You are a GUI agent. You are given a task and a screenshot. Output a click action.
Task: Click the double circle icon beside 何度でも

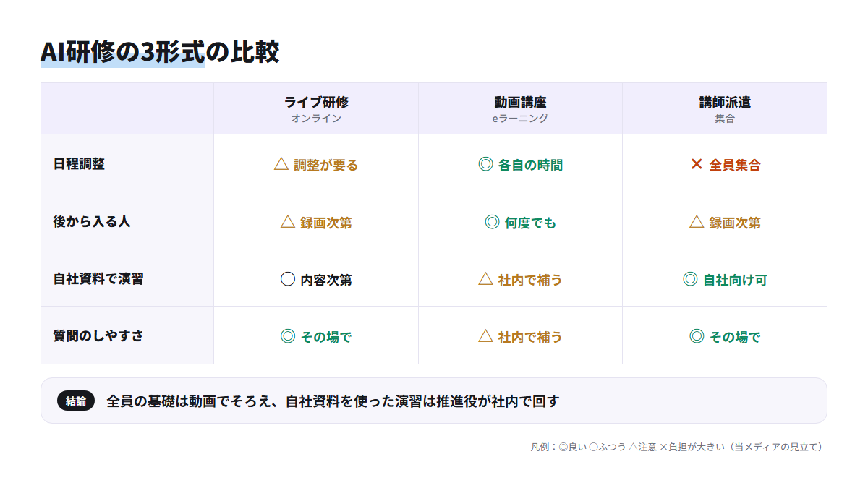[x=492, y=222]
